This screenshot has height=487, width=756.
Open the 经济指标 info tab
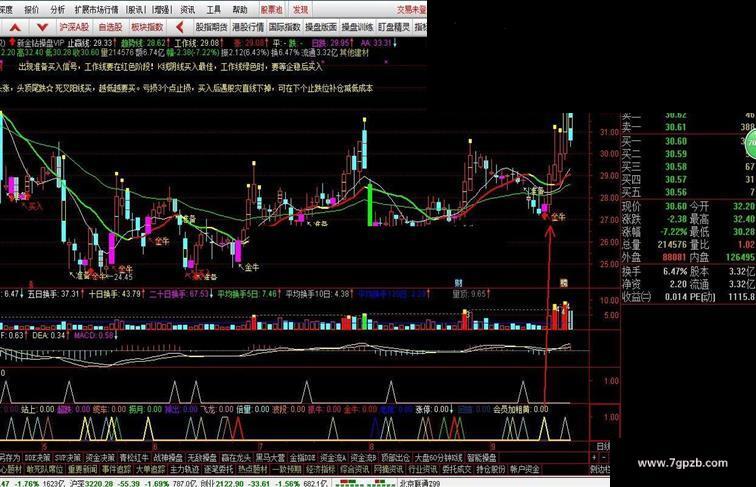point(321,469)
